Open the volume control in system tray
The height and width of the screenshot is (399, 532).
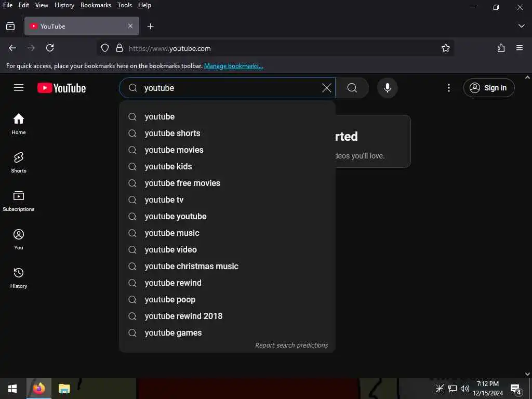(464, 389)
